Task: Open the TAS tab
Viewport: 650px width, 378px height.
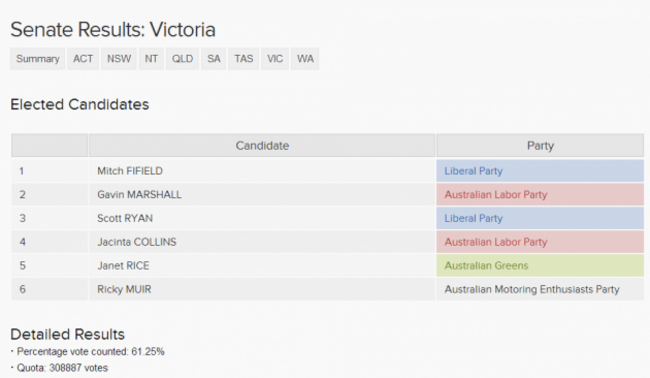Action: tap(243, 59)
